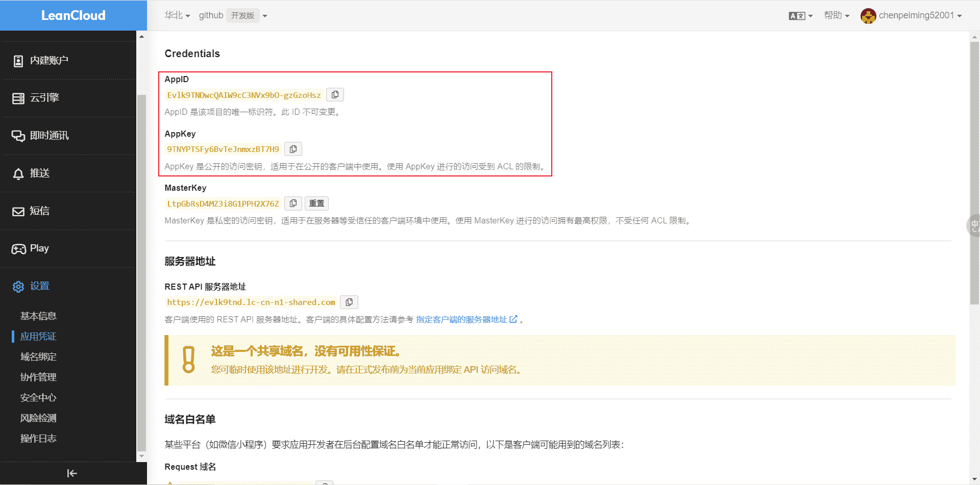The width and height of the screenshot is (980, 485).
Task: Open 内建账户 in the sidebar
Action: tap(68, 60)
